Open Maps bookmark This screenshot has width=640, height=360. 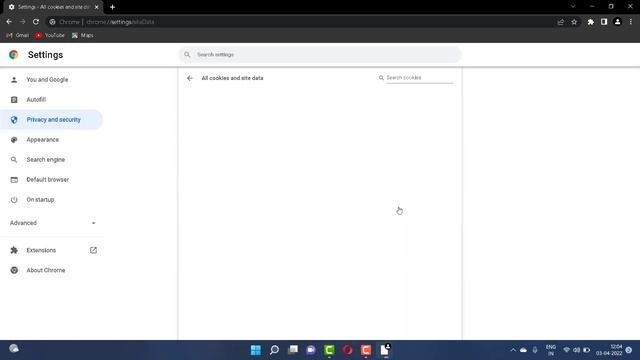tap(83, 36)
